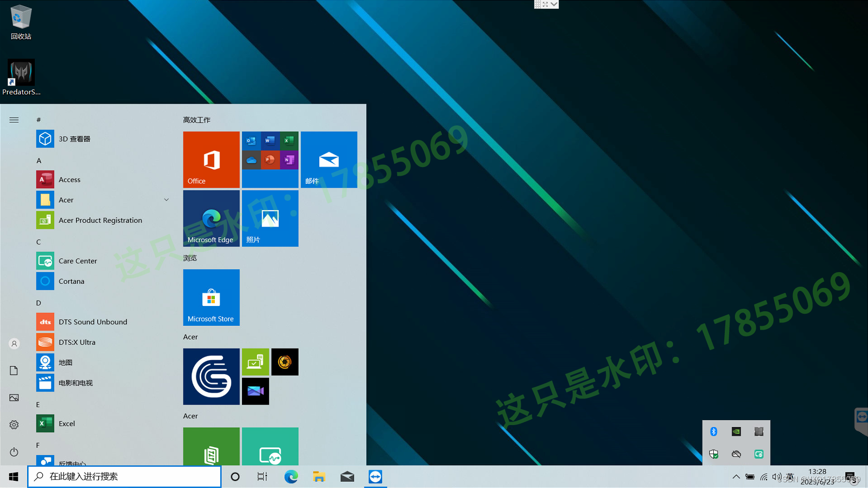Image resolution: width=868 pixels, height=488 pixels.
Task: Open the orange camera-shutter tile
Action: (x=285, y=362)
